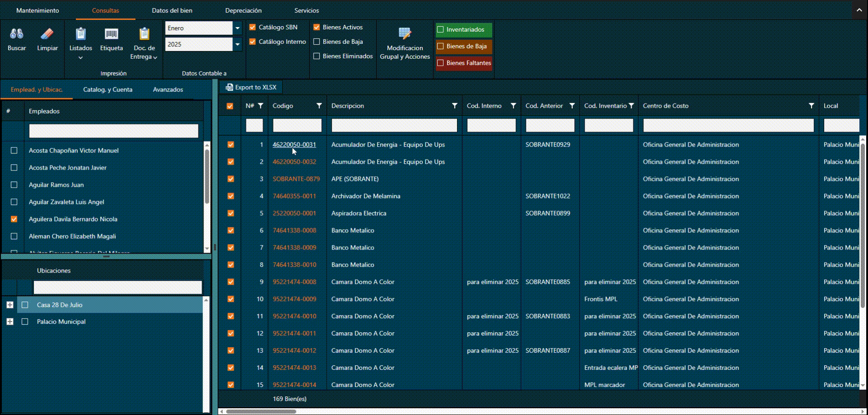Open filter icon on N# column
This screenshot has width=868, height=415.
point(260,106)
